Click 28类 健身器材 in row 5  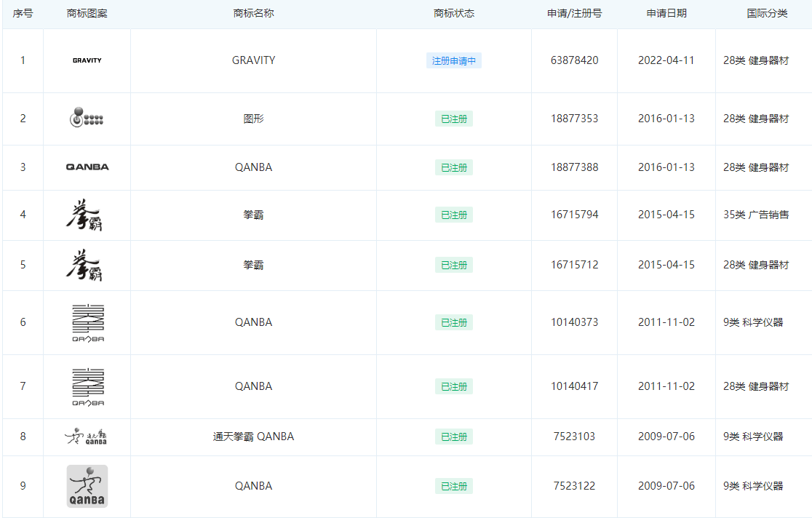tap(756, 265)
